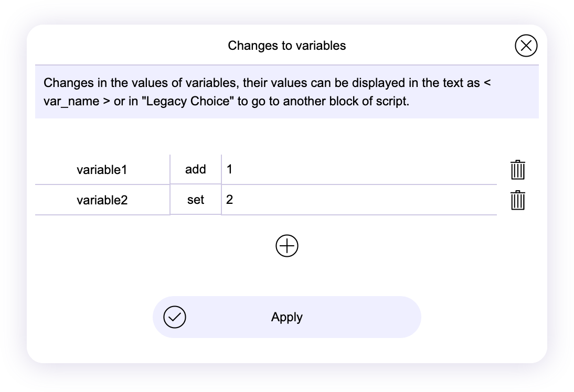This screenshot has width=574, height=392.
Task: Delete the variable1 row with trash icon
Action: 517,170
